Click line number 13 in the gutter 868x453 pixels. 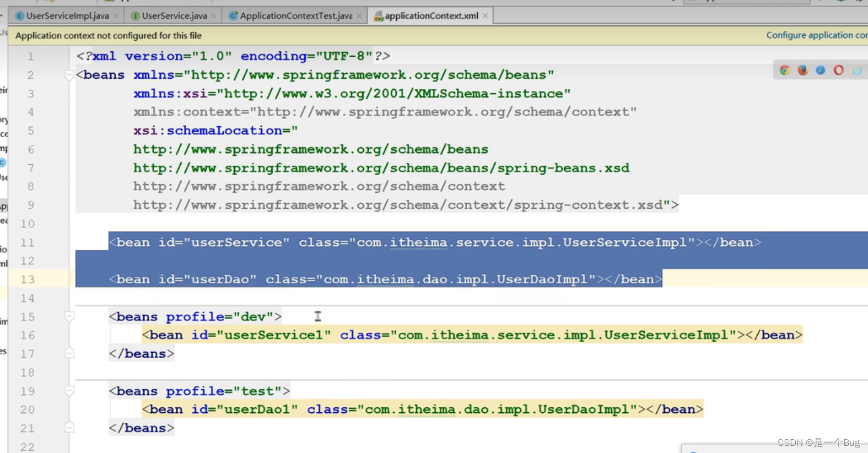point(28,279)
